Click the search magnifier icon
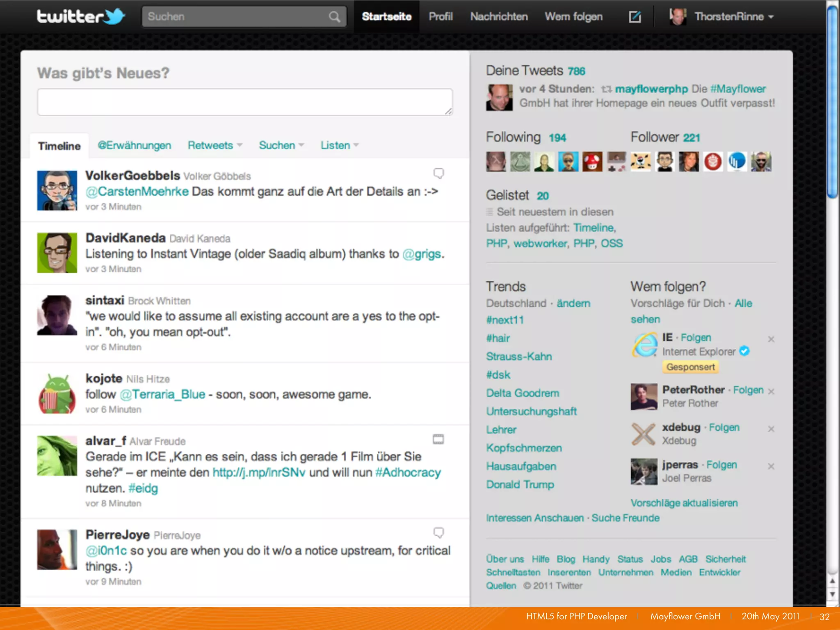 [x=334, y=17]
